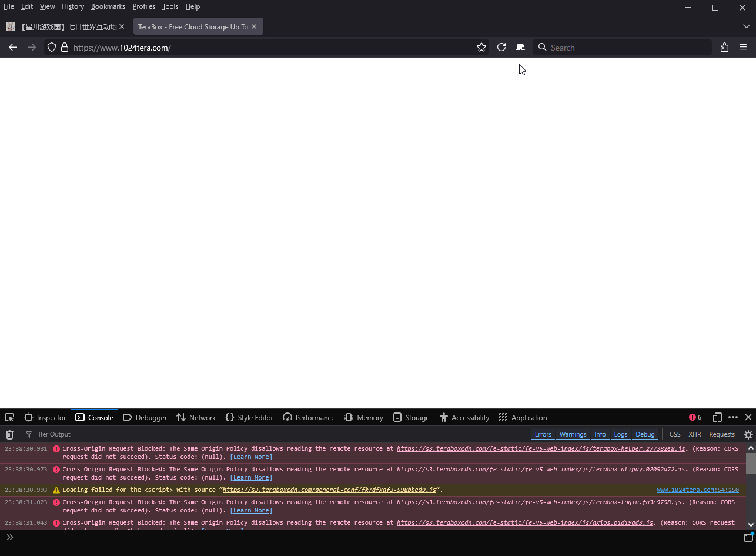The width and height of the screenshot is (756, 556).
Task: Click the first Learn More link
Action: pyautogui.click(x=251, y=457)
